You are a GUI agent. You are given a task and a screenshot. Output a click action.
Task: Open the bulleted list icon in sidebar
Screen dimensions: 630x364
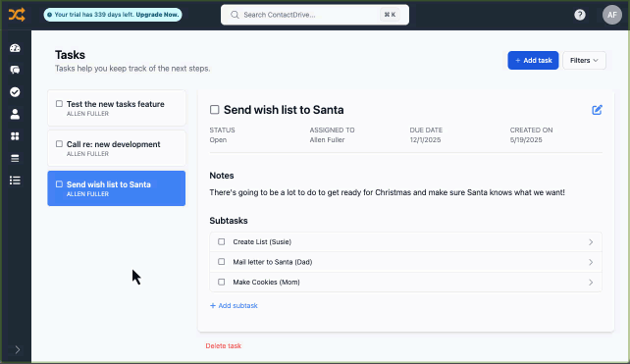coord(15,181)
